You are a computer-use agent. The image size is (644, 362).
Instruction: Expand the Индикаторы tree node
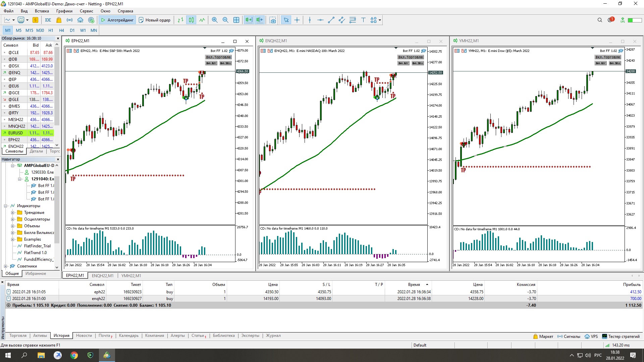[x=6, y=206]
